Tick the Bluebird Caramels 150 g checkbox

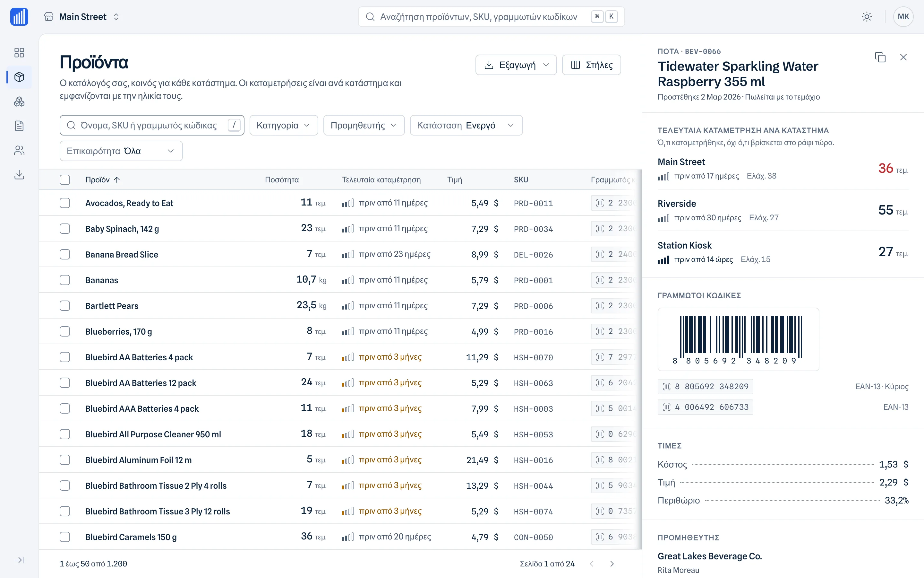click(65, 537)
